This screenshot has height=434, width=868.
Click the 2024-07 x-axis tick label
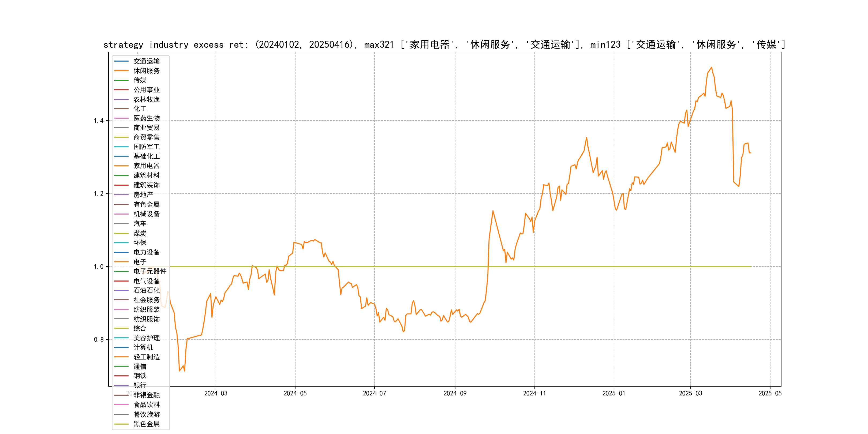click(374, 394)
